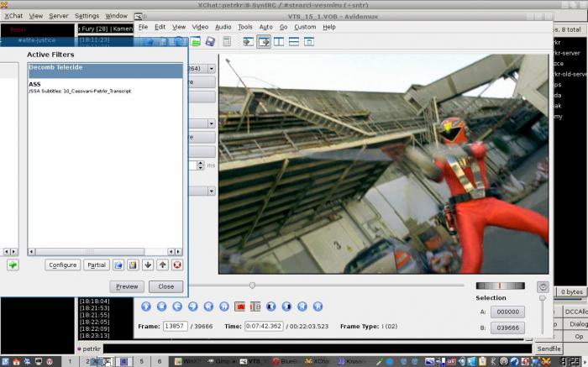Click the Save video floppy icon
This screenshot has width=588, height=367.
click(210, 42)
